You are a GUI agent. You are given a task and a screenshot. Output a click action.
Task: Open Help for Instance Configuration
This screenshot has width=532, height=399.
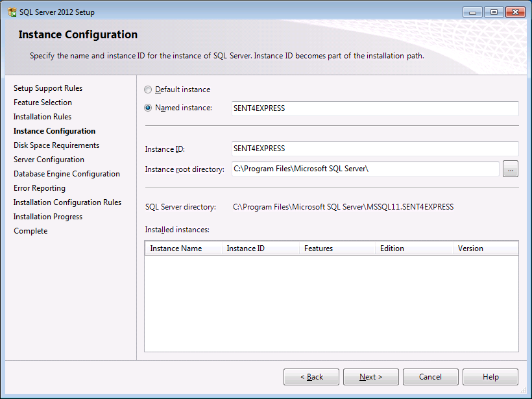point(490,376)
